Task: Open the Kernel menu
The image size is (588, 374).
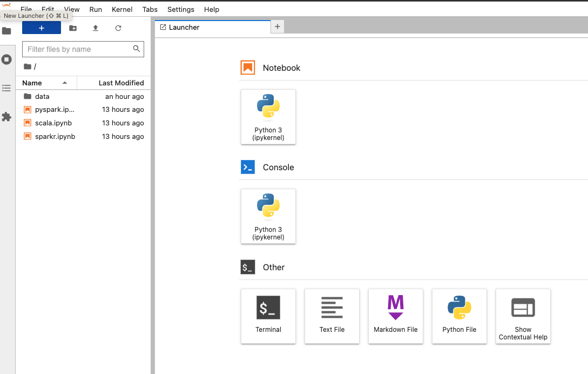Action: (122, 9)
